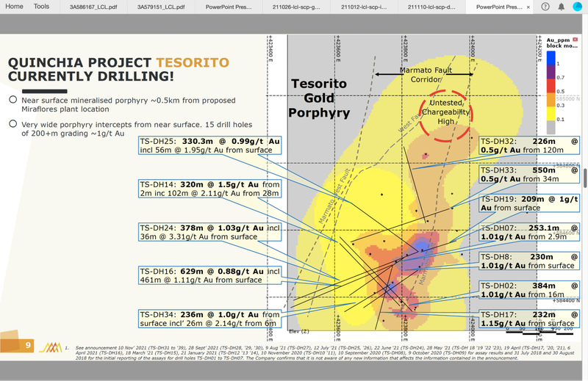588x381 pixels.
Task: Click the Marmato Fault Corridor label
Action: click(x=426, y=75)
